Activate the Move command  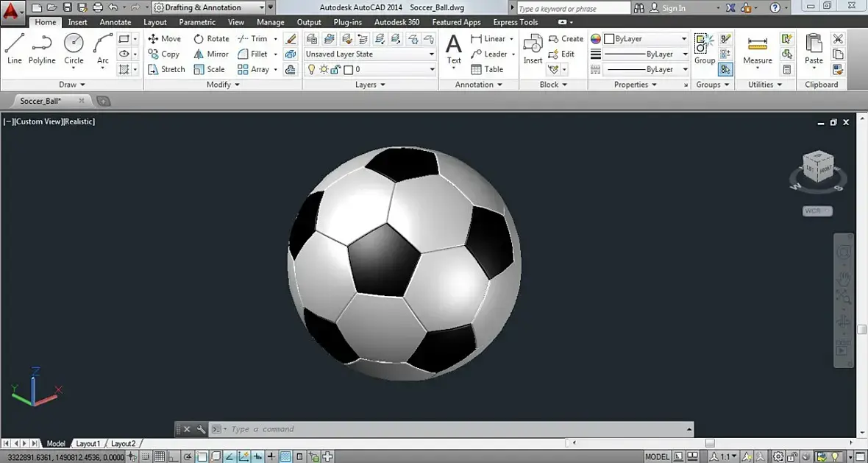pos(165,39)
